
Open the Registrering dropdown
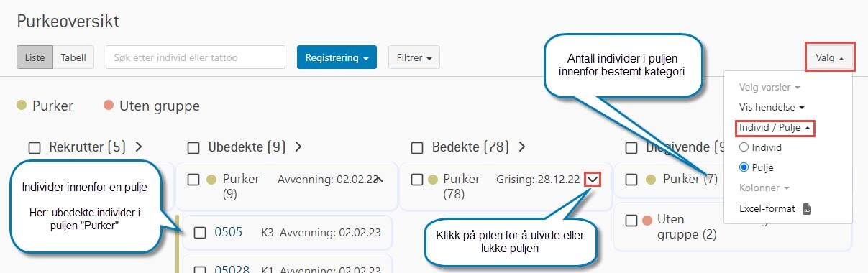(337, 57)
